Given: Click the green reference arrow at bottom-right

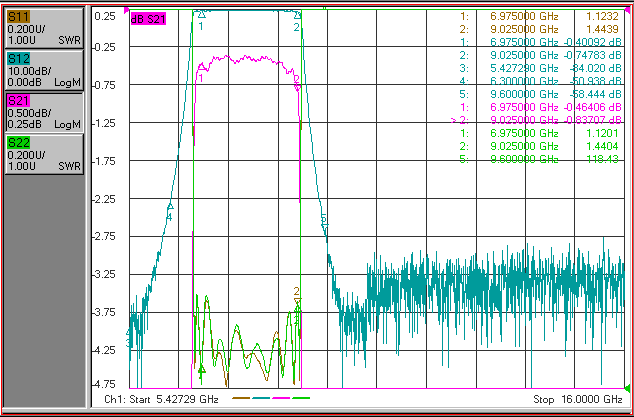Looking at the screenshot, I should [627, 389].
